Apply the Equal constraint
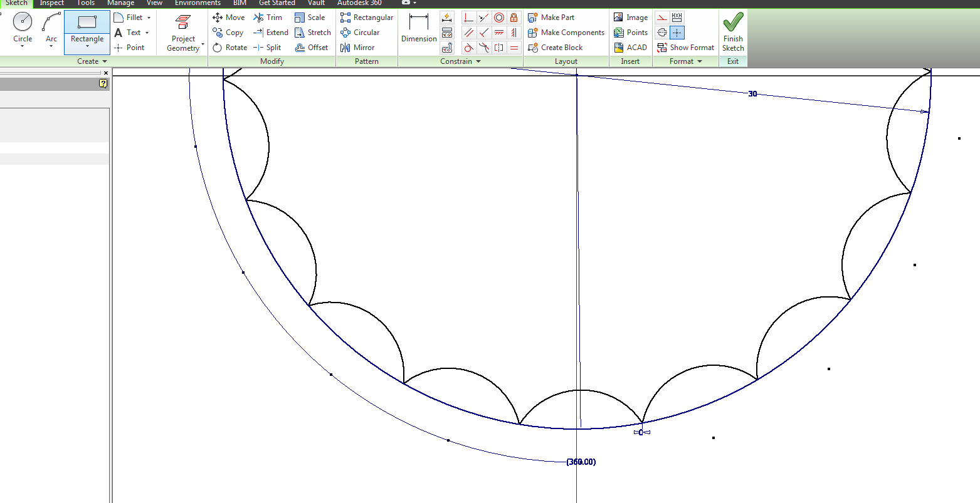 [x=514, y=48]
